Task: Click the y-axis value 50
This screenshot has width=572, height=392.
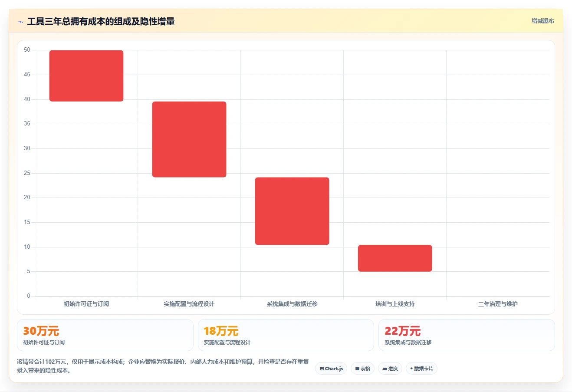Action: tap(27, 50)
